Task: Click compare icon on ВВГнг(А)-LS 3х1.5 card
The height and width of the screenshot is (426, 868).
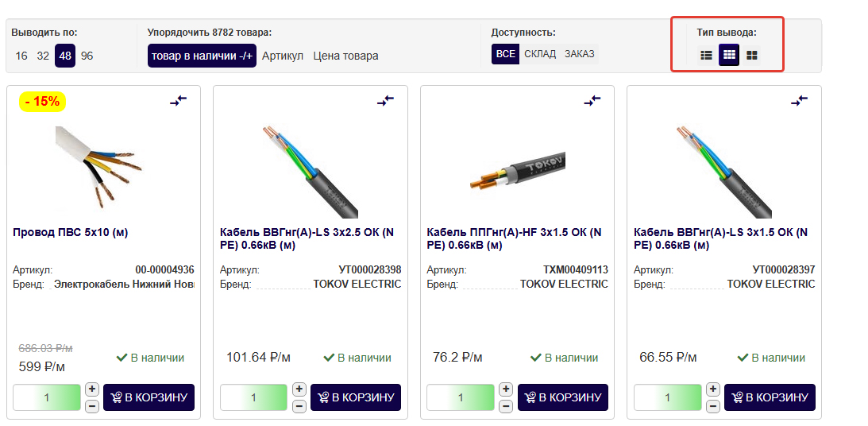Action: click(800, 100)
